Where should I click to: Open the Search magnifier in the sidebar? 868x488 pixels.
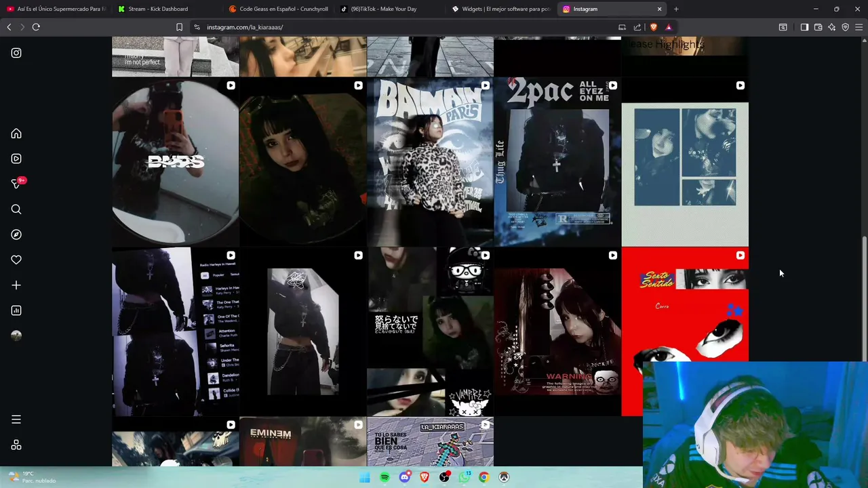click(16, 209)
